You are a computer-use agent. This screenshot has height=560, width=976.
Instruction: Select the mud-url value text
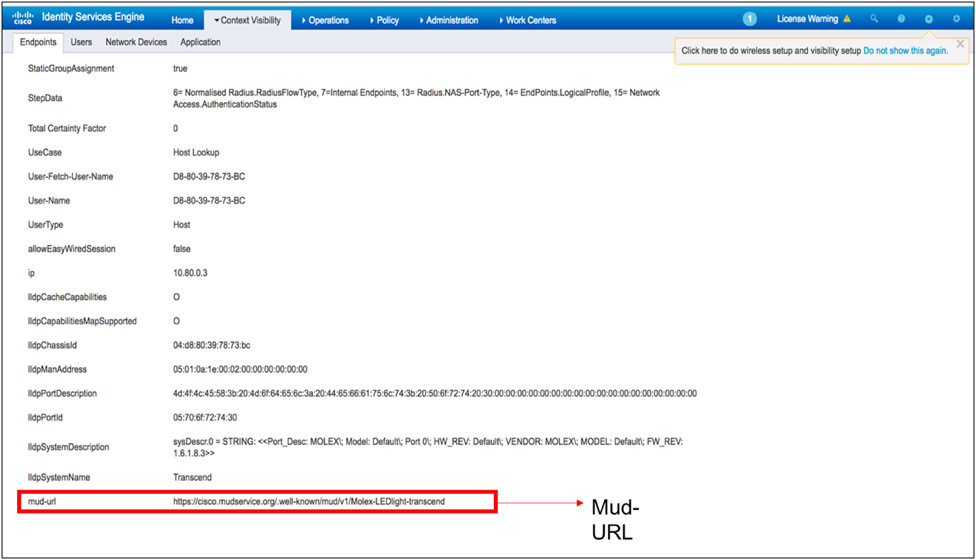tap(309, 502)
